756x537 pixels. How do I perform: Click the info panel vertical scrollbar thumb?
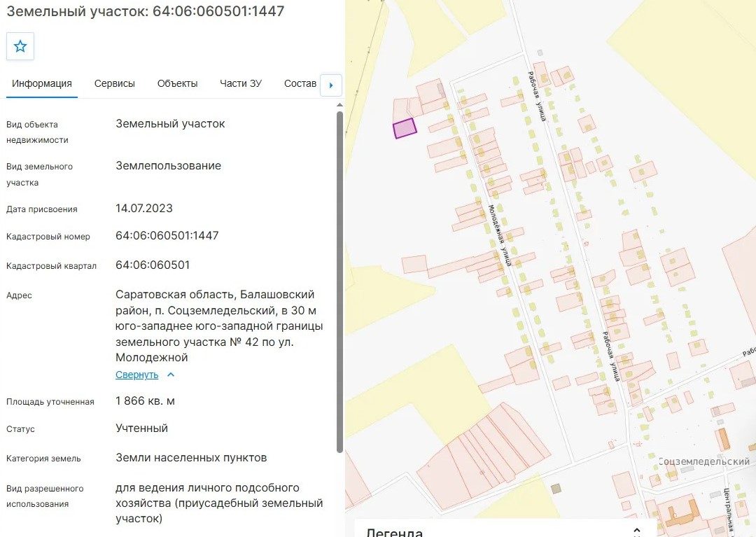click(x=339, y=282)
